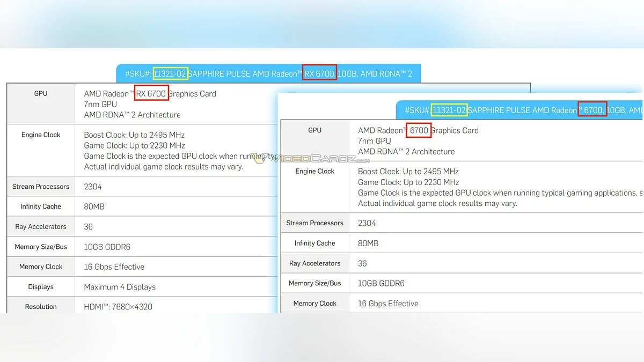Screen dimensions: 644x362
Task: Click the Resolution row label
Action: 41,307
